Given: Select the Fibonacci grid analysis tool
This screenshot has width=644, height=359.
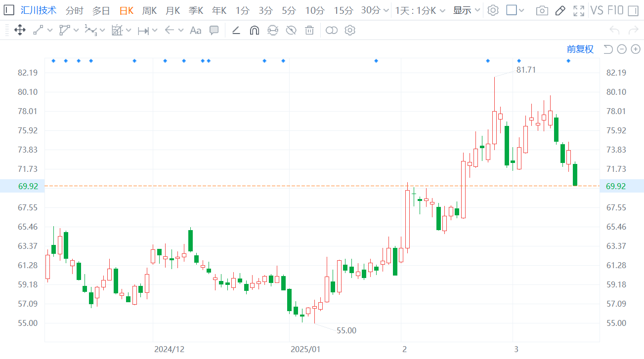Looking at the screenshot, I should click(117, 30).
